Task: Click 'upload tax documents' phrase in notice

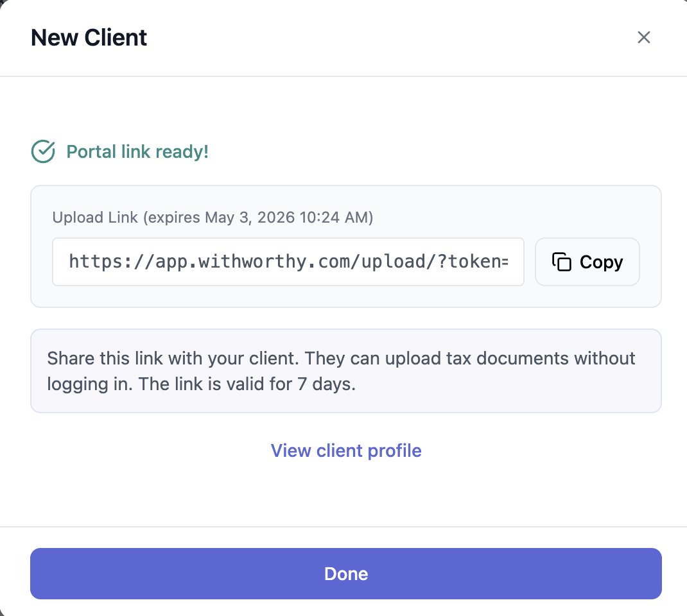Action: click(x=476, y=358)
